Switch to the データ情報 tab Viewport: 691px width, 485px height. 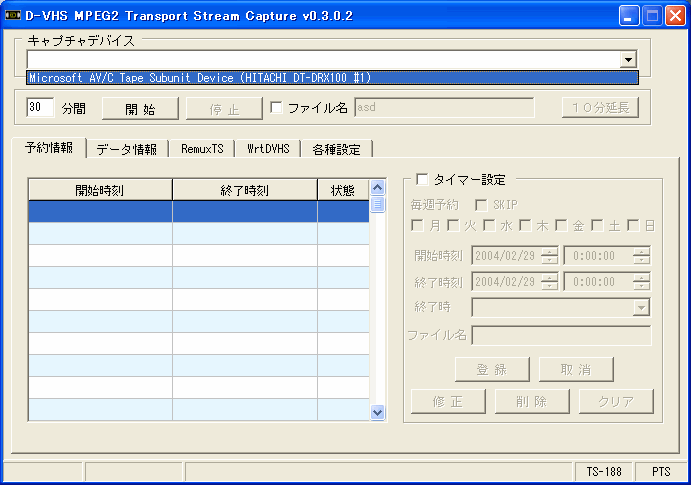(x=127, y=149)
